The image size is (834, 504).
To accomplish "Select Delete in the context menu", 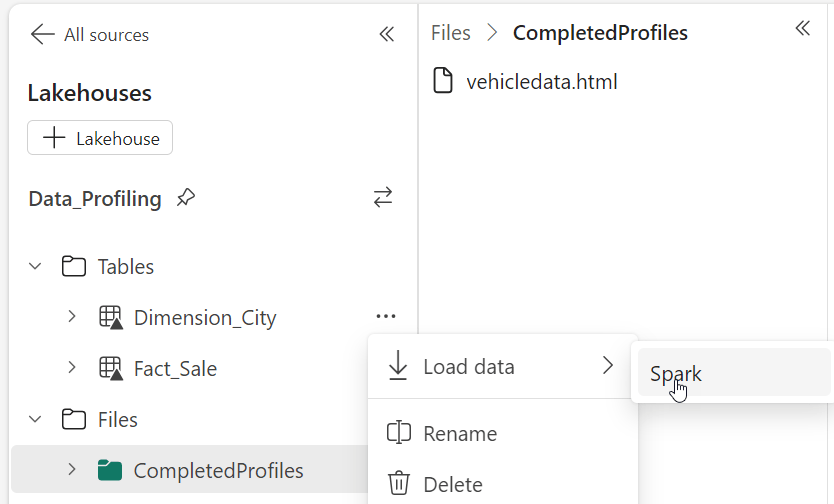I will 452,485.
